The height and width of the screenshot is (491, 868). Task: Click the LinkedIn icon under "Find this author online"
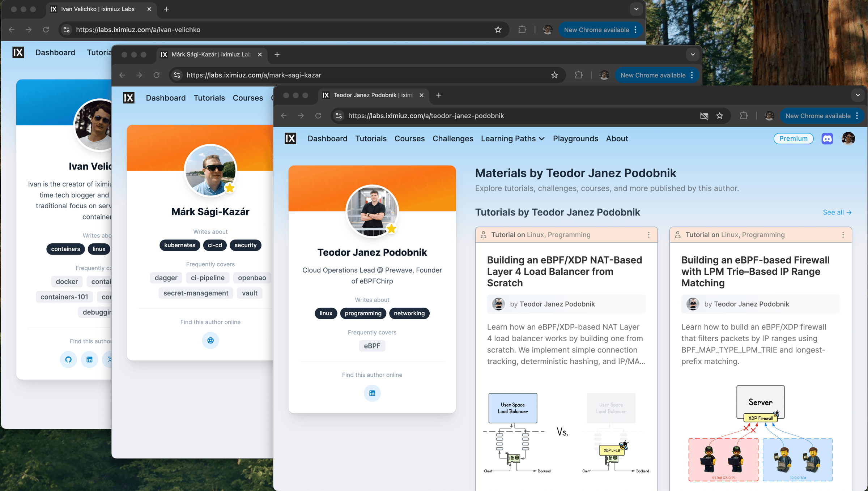pyautogui.click(x=372, y=393)
